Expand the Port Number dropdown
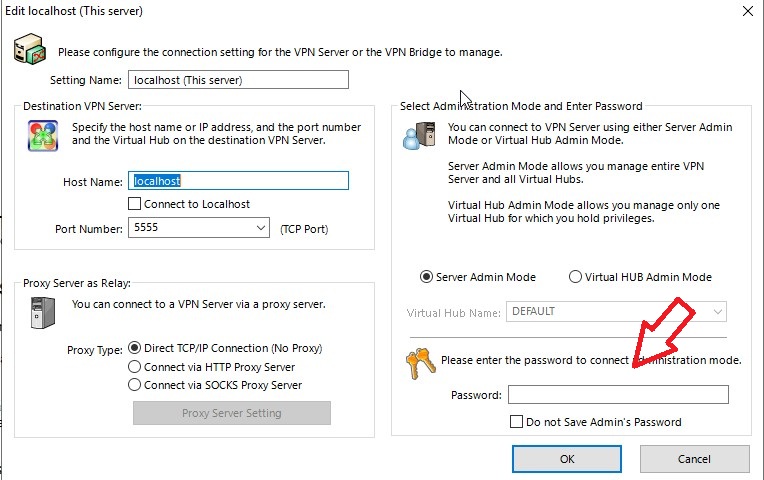This screenshot has width=764, height=480. point(260,229)
